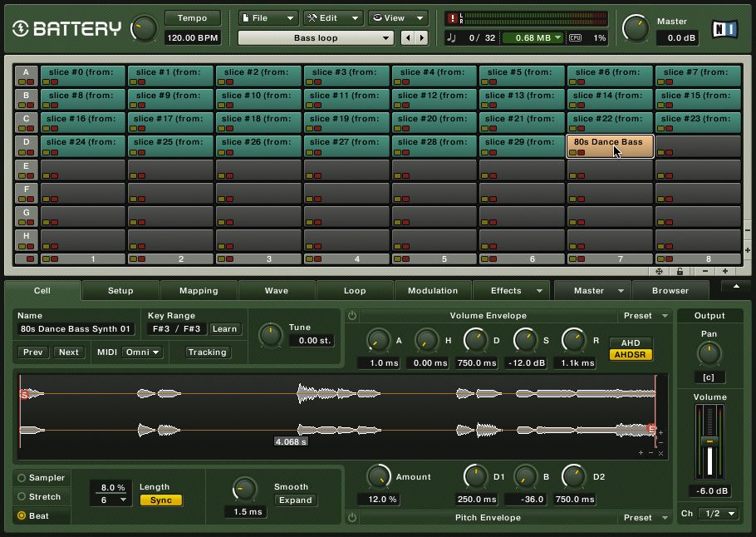The image size is (756, 537).
Task: Click the red exclamation panic icon
Action: (453, 17)
